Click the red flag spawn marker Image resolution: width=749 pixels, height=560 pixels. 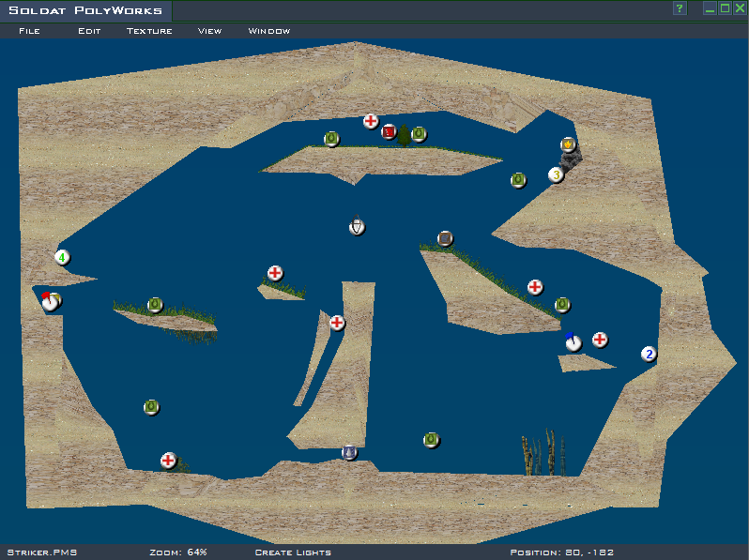point(50,301)
